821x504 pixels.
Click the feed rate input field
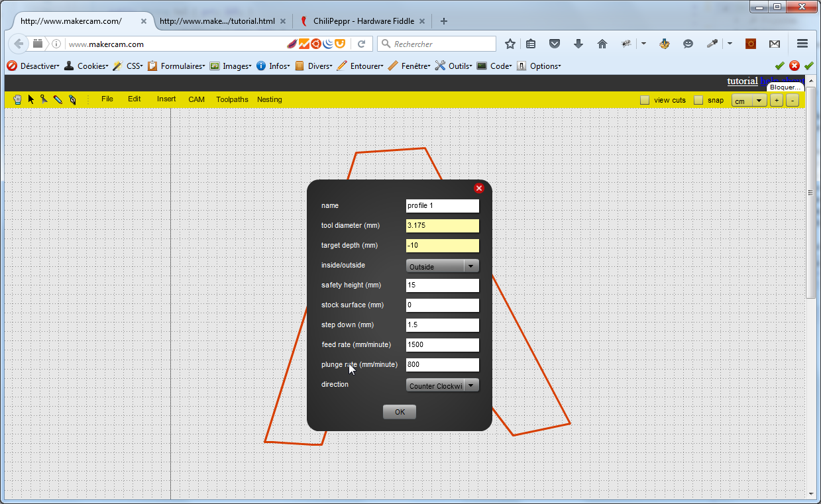(442, 345)
